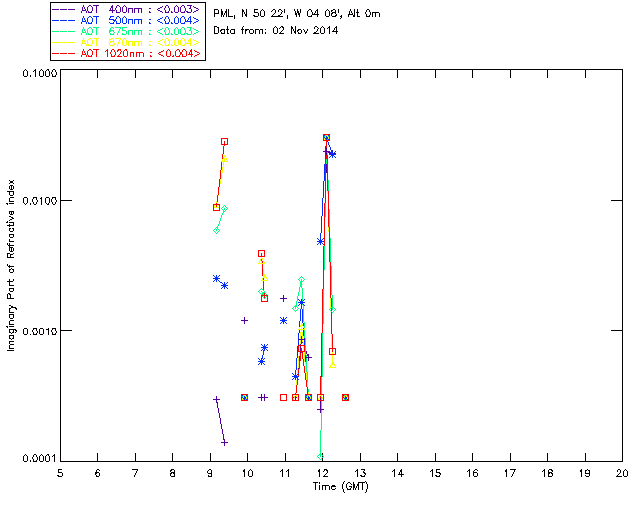Click the AOT 1020nm legend entry
Viewport: 640px width, 512px height.
coord(127,53)
